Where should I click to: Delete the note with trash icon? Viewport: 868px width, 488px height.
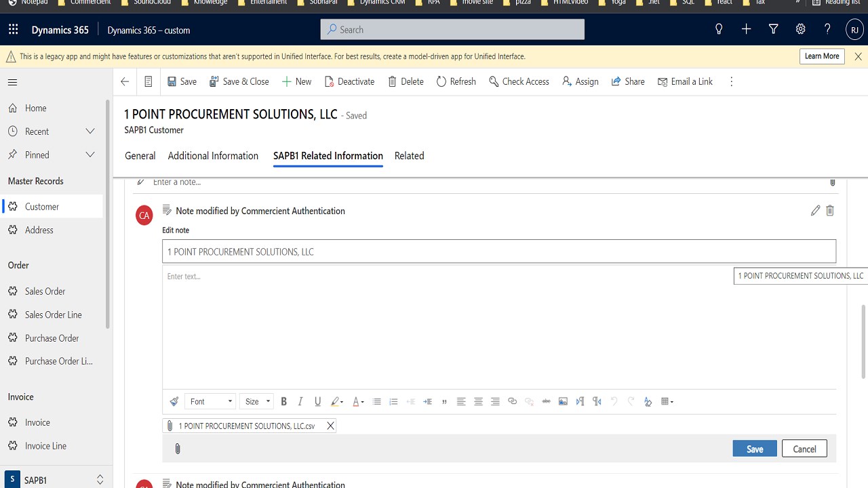(830, 211)
